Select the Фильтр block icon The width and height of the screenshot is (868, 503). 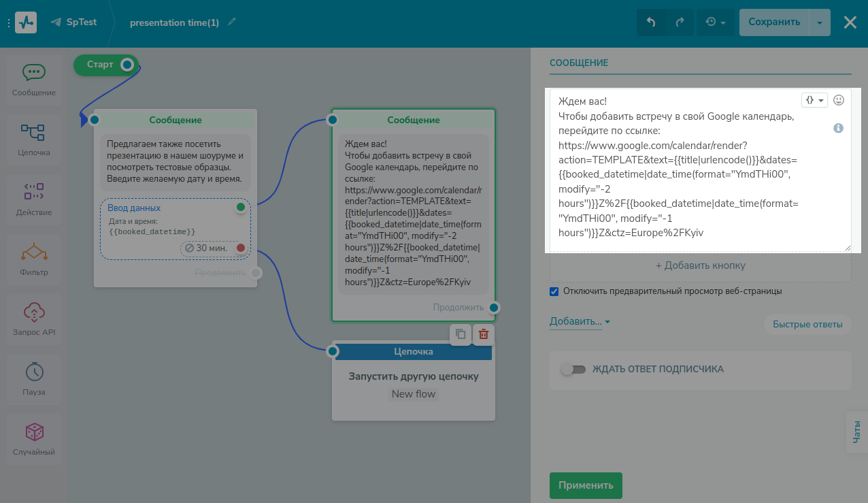(x=33, y=252)
